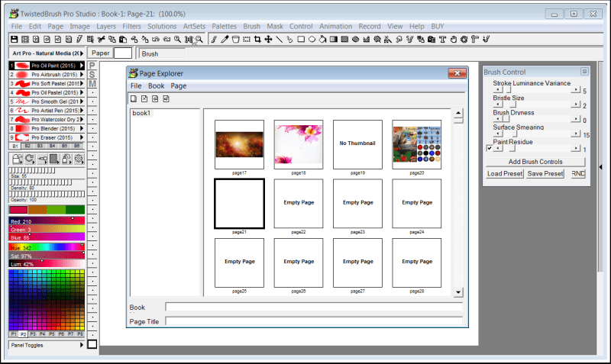Select the Paint Bucket fill cup icon

click(235, 40)
